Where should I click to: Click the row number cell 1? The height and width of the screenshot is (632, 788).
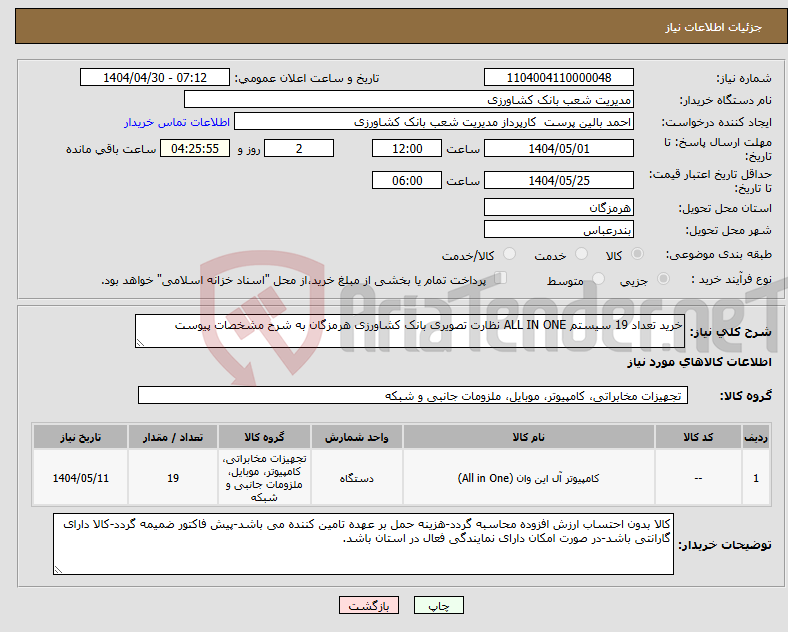(756, 478)
